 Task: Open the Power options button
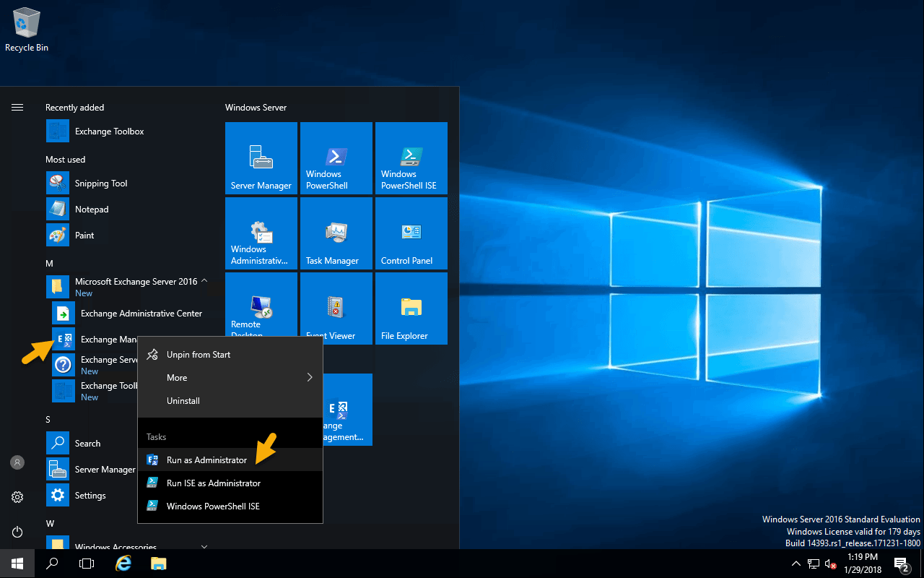point(17,532)
